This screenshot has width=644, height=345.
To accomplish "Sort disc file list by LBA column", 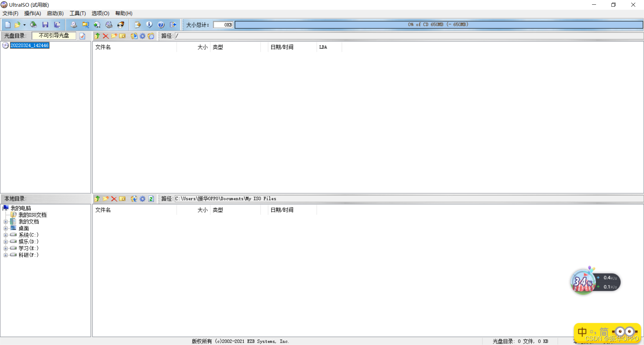I will (329, 47).
